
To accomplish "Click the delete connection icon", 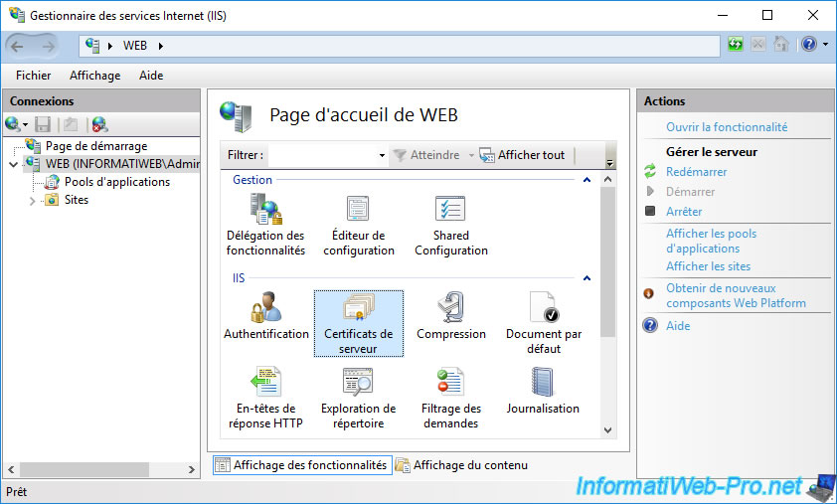I will tap(99, 124).
